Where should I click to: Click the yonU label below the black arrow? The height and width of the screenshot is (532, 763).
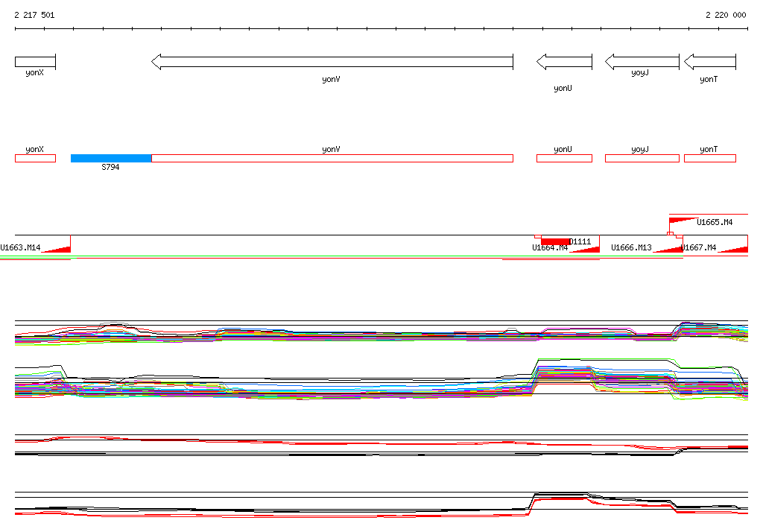point(563,88)
